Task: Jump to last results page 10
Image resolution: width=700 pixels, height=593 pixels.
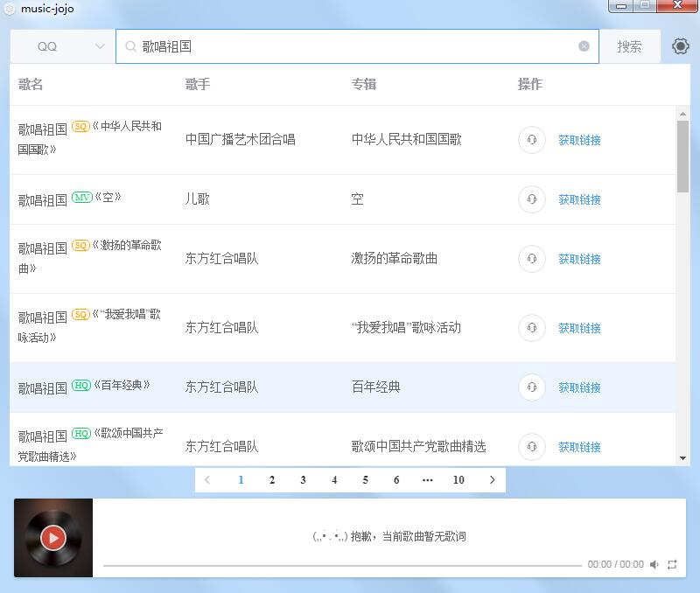Action: tap(458, 479)
